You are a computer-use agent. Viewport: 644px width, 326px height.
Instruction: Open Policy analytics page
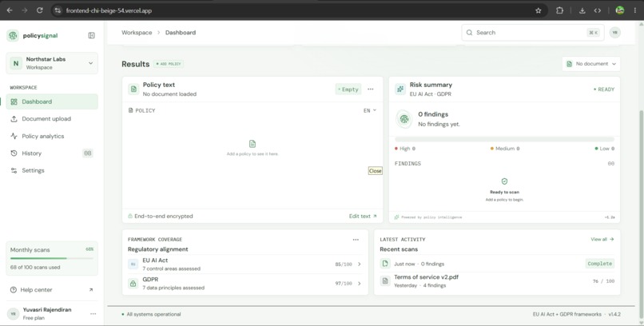click(52, 137)
